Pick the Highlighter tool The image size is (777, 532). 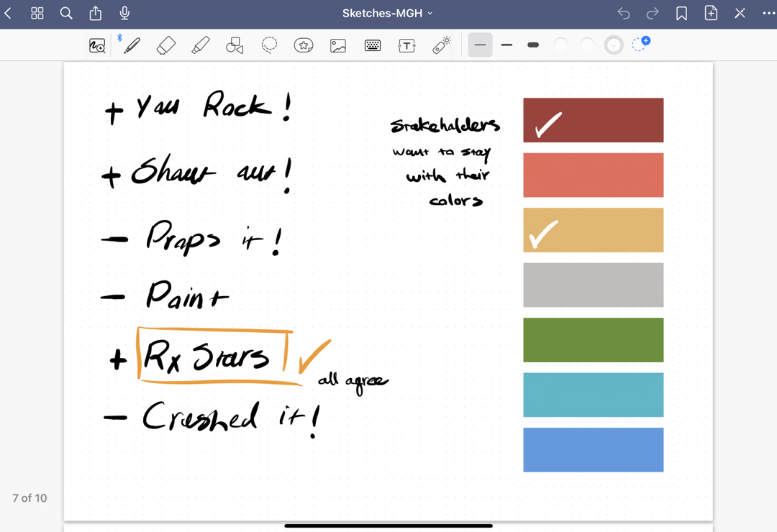201,45
